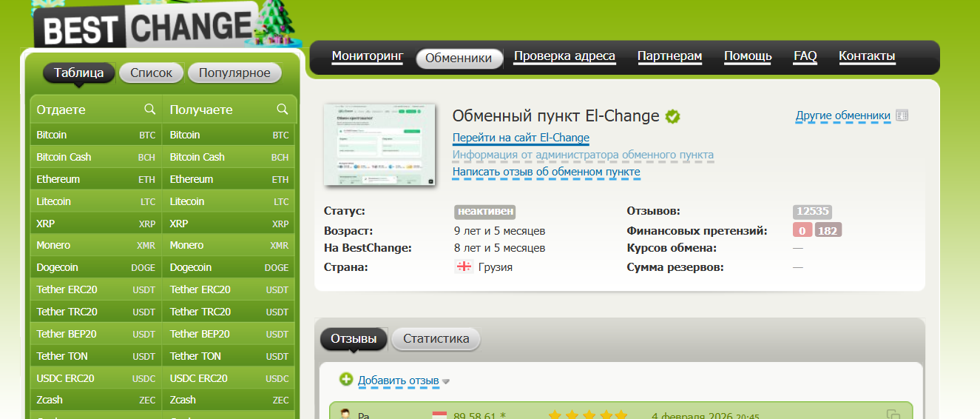
Task: Click the El-Change site screenshot thumbnail
Action: [379, 145]
